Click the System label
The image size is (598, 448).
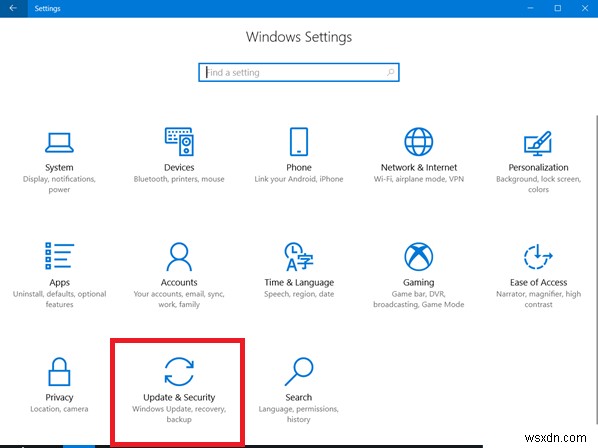point(59,167)
